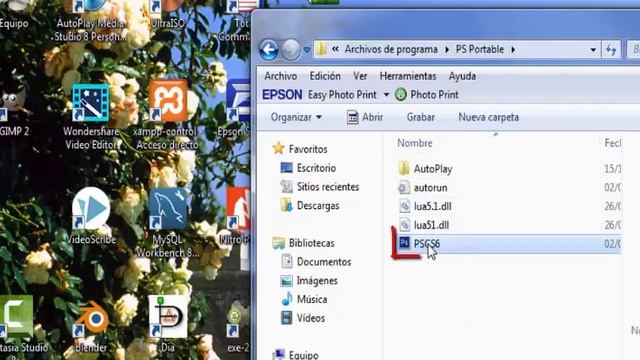The height and width of the screenshot is (360, 640).
Task: Select the autorun file icon
Action: coord(404,187)
